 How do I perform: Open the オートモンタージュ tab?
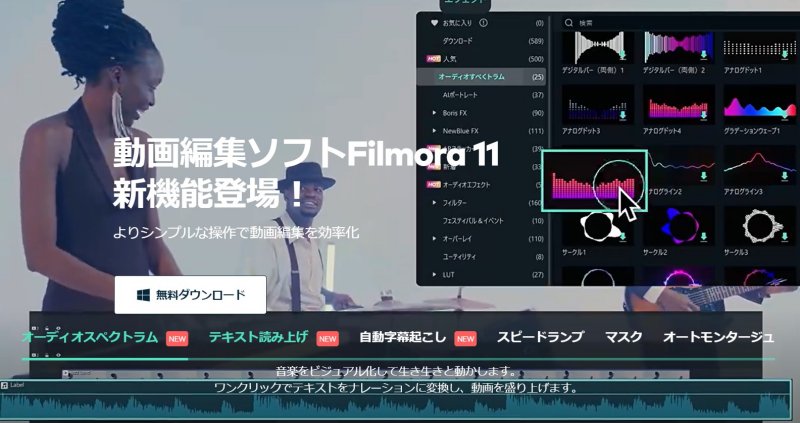pos(718,337)
